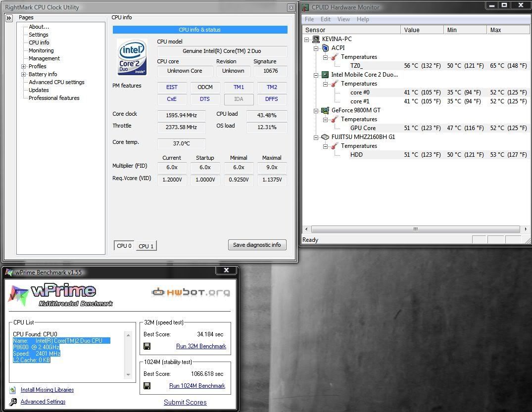This screenshot has height=412, width=532.
Task: Open the File menu in Hardware Monitor
Action: coord(309,19)
